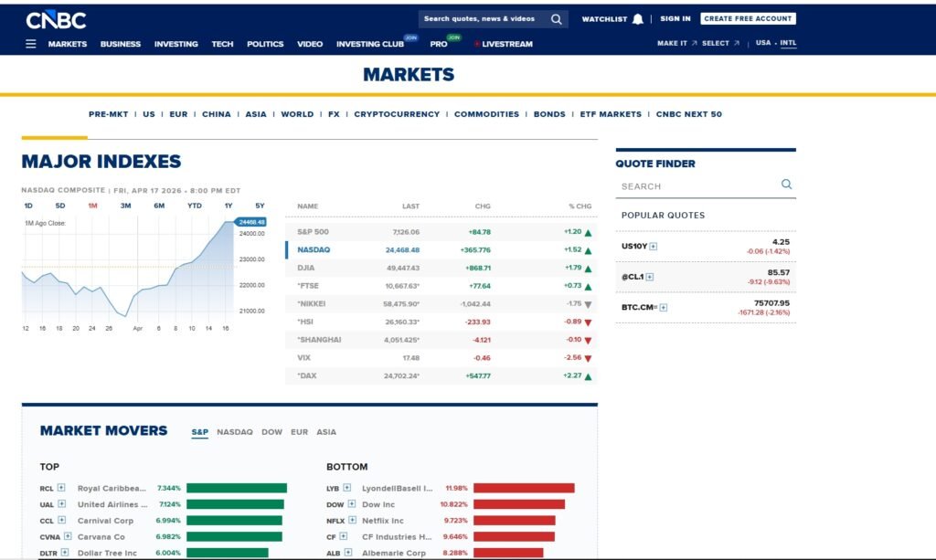Select the YTD chart range
This screenshot has height=560, width=936.
pos(195,206)
